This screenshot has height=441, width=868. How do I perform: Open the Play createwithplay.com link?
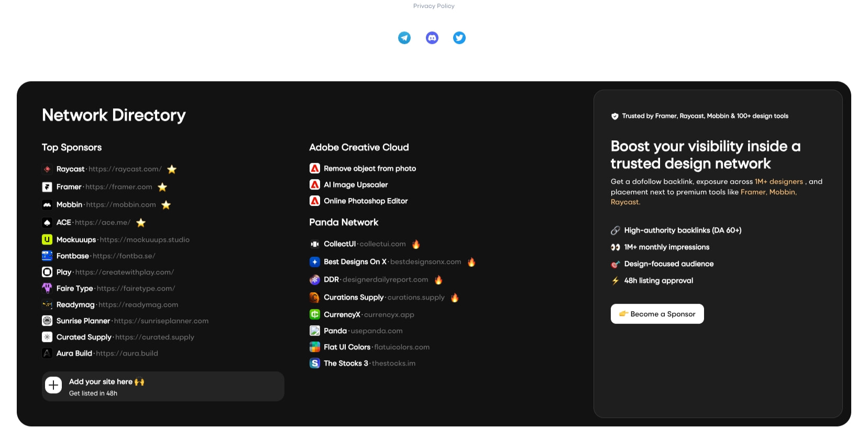(x=115, y=272)
